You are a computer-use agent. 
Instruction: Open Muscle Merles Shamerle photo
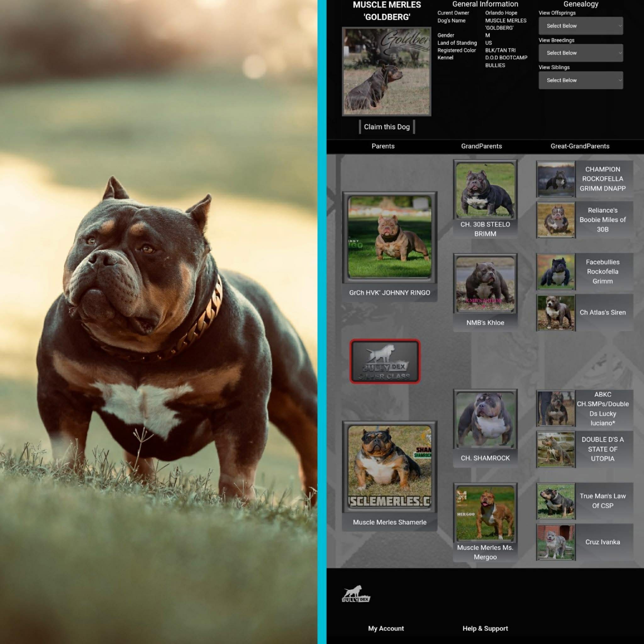click(x=390, y=467)
